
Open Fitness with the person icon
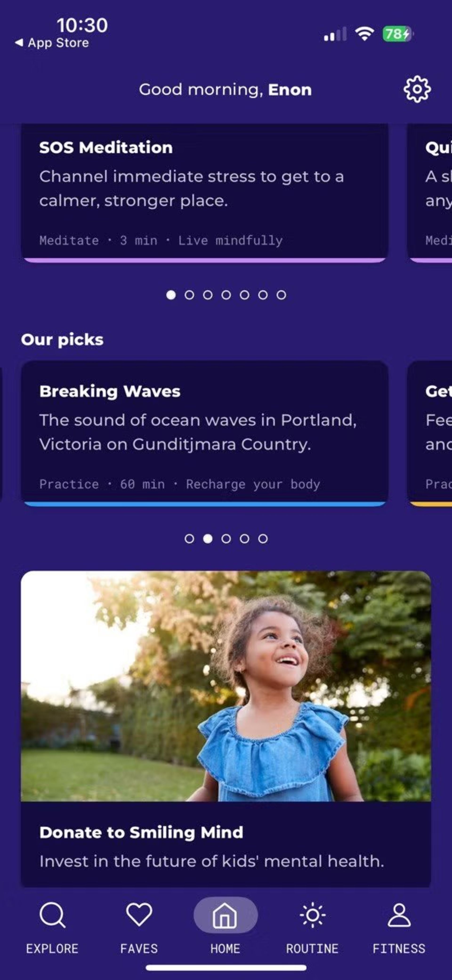399,915
